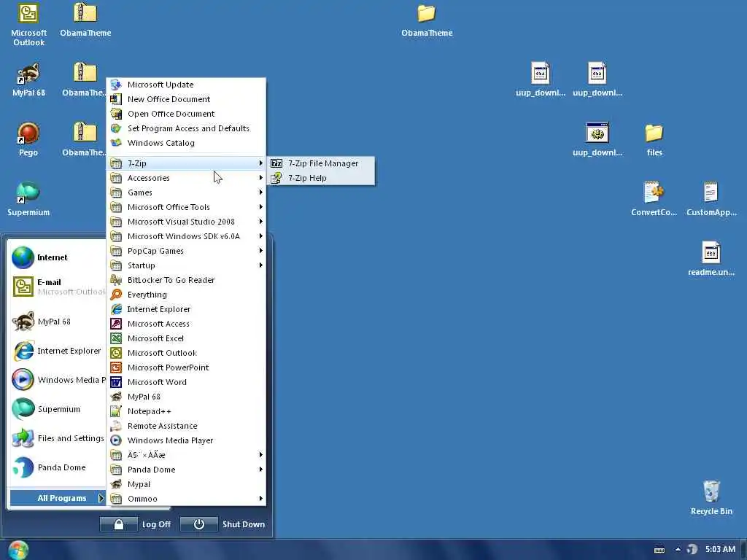Launch Everything search program

coord(186,295)
